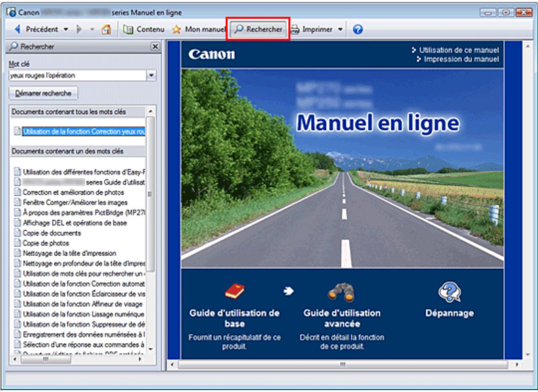Open Guide d'utilisation de base link

click(x=234, y=318)
